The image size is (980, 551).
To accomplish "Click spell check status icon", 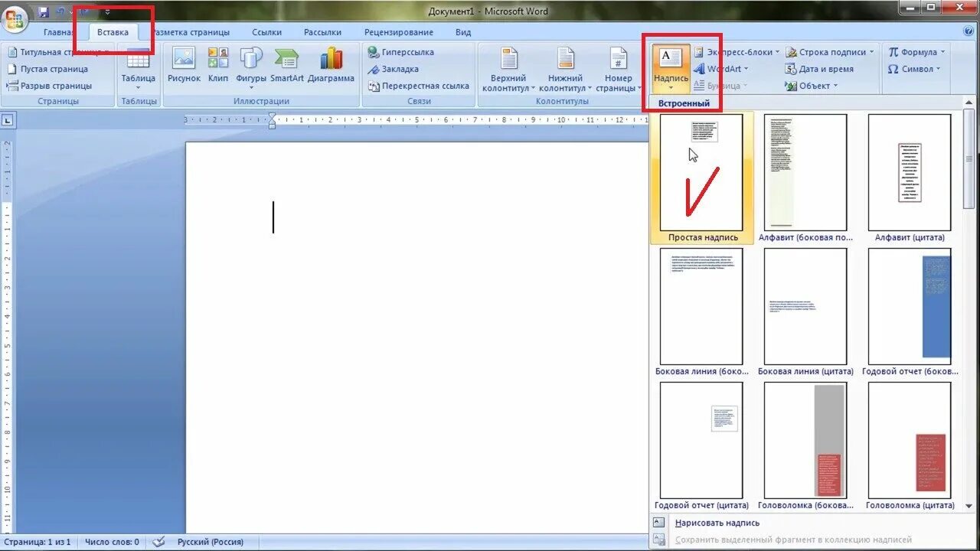I will pos(158,542).
